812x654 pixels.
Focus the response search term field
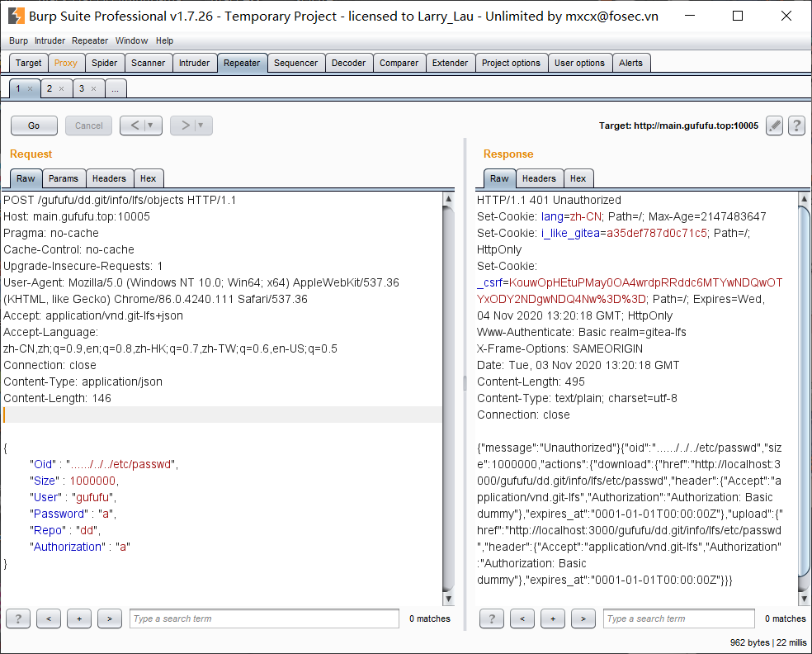(679, 618)
